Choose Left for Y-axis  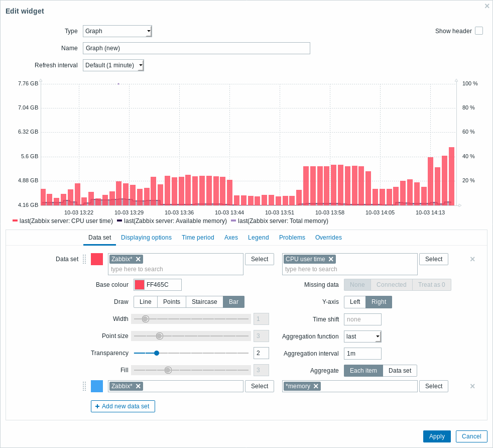pyautogui.click(x=354, y=302)
